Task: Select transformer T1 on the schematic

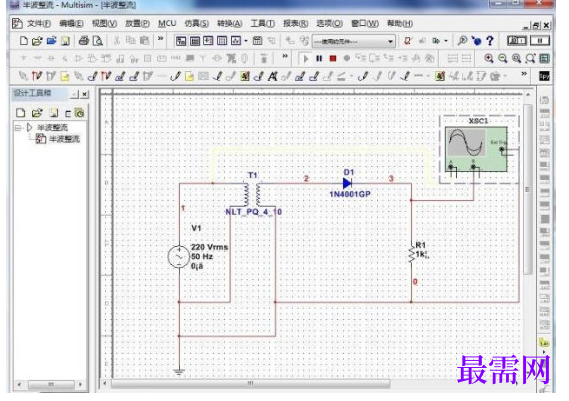Action: click(253, 195)
